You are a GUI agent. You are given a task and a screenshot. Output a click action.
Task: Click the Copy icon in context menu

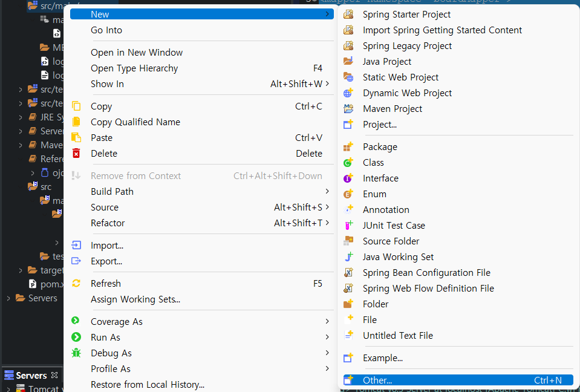tap(76, 106)
